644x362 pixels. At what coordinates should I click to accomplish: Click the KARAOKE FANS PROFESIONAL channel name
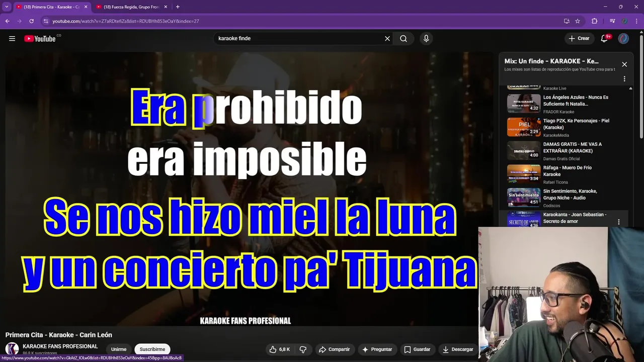(x=60, y=346)
